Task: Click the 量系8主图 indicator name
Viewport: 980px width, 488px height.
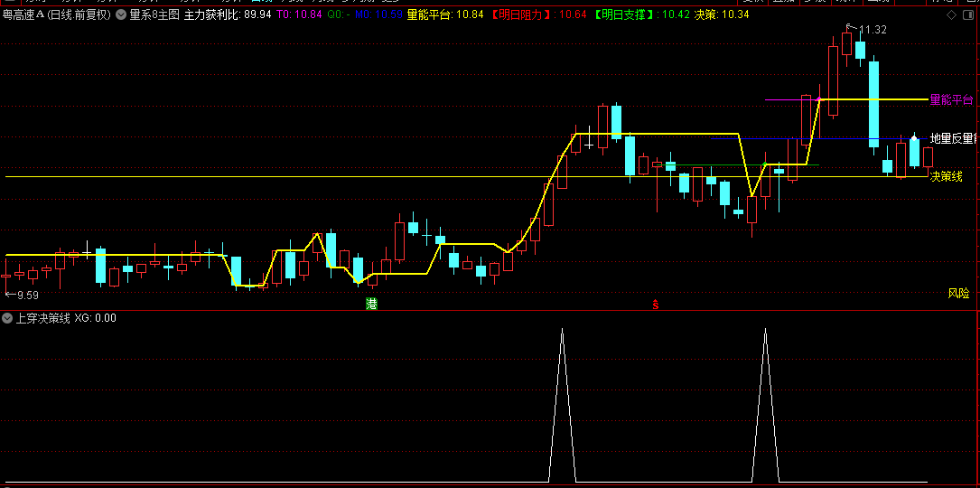Action: coord(154,14)
